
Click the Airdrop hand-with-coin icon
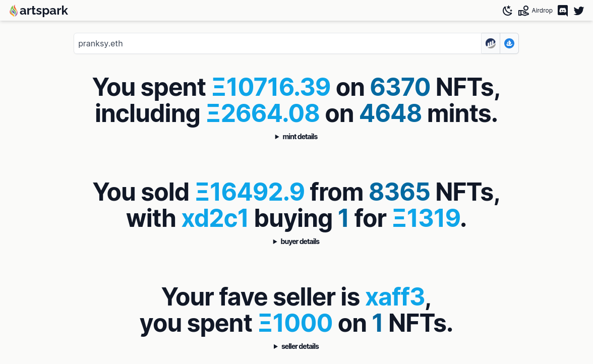coord(523,11)
